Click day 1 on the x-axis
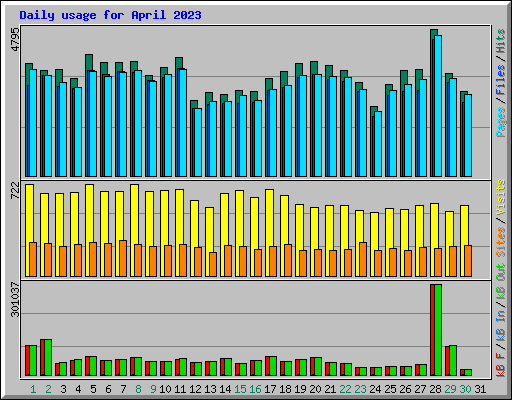 pos(33,389)
